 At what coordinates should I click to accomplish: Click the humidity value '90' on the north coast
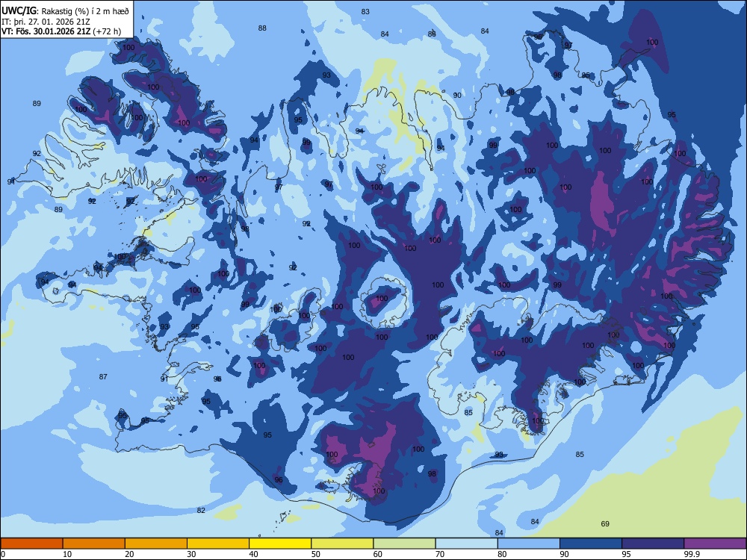[x=457, y=96]
